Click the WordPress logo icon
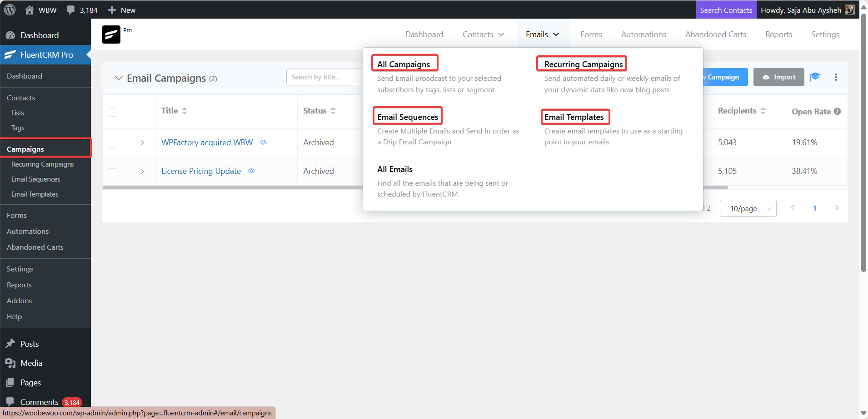Screen dimensions: 868x419 [10, 10]
